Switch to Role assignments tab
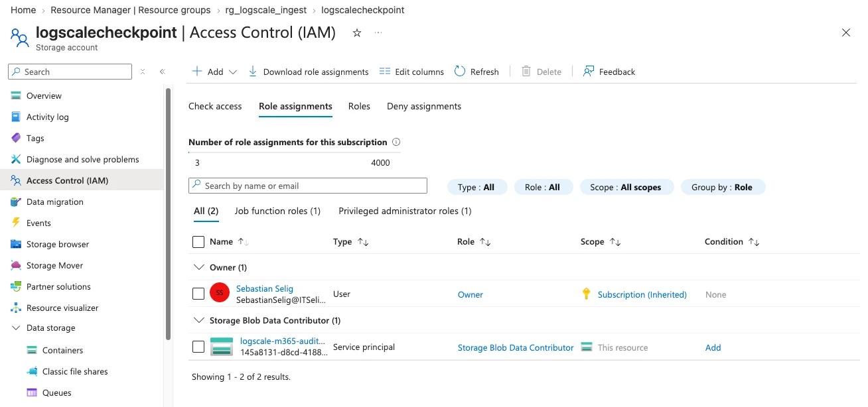The image size is (868, 407). 295,106
